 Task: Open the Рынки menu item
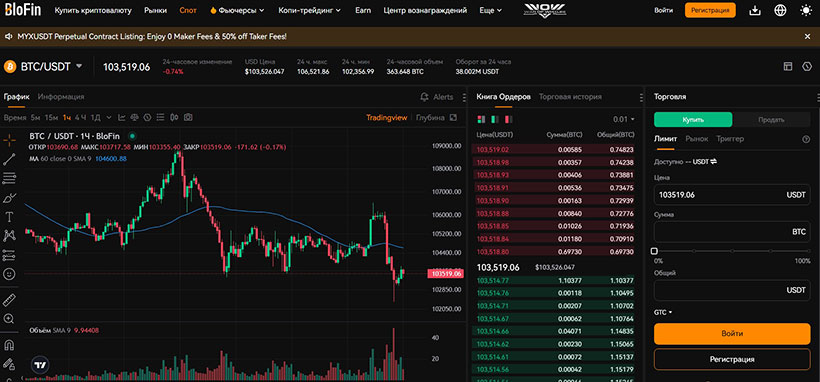click(155, 10)
